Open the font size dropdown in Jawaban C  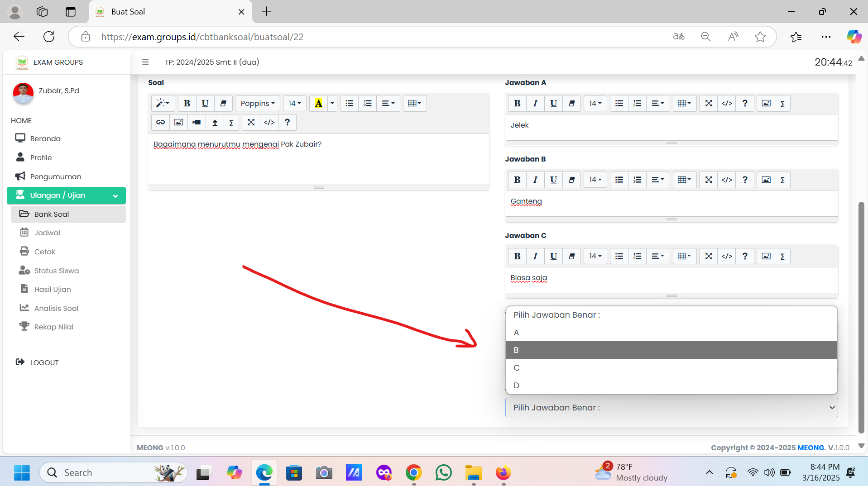[595, 256]
